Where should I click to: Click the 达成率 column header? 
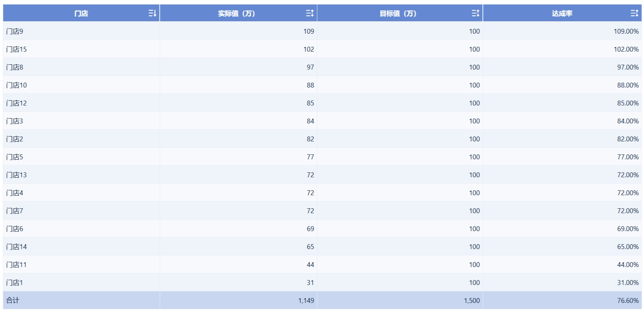[x=562, y=13]
